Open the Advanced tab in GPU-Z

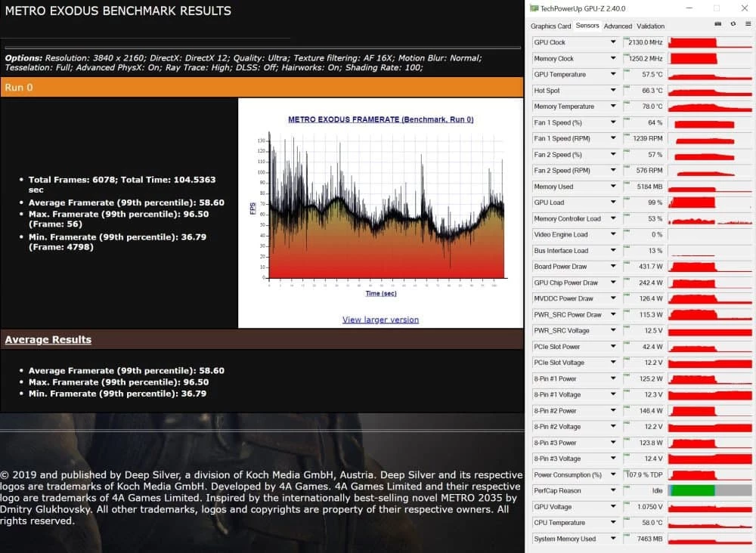(x=618, y=26)
